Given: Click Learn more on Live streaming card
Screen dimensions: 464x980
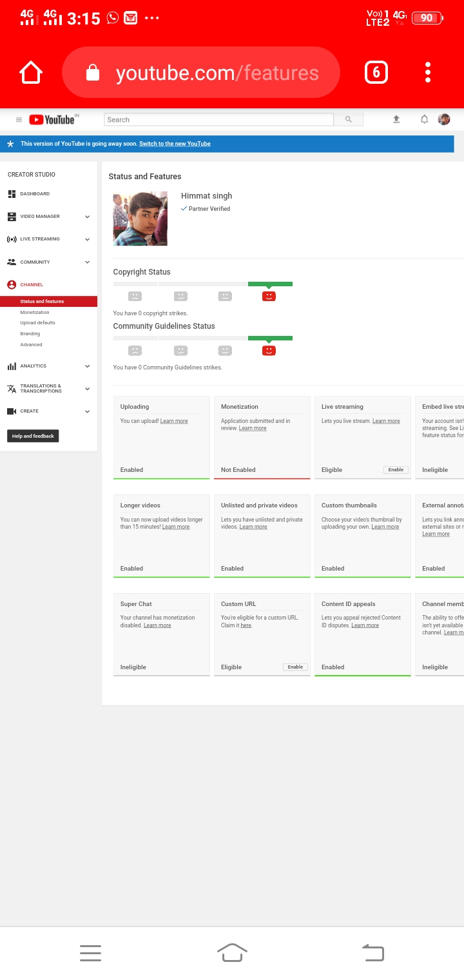Looking at the screenshot, I should click(386, 421).
